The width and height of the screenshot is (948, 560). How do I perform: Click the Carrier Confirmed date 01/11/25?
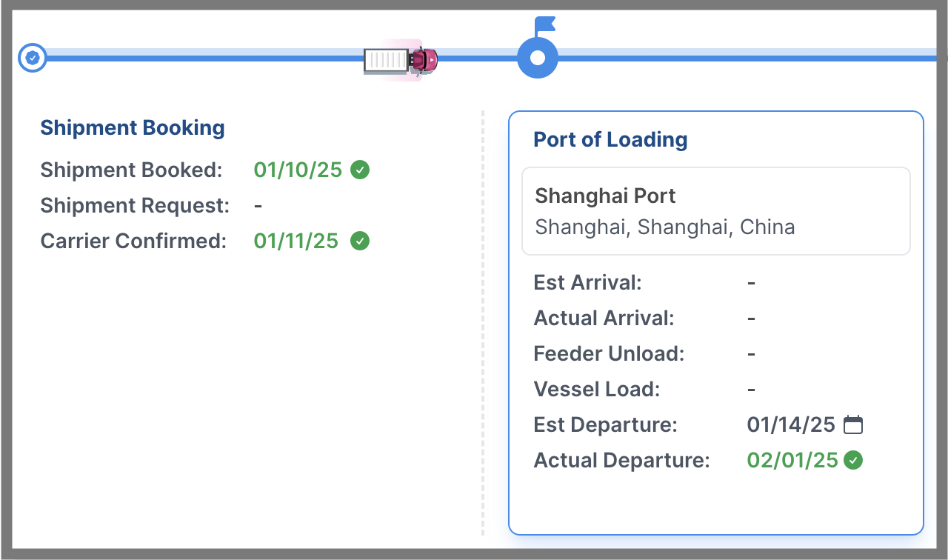296,241
